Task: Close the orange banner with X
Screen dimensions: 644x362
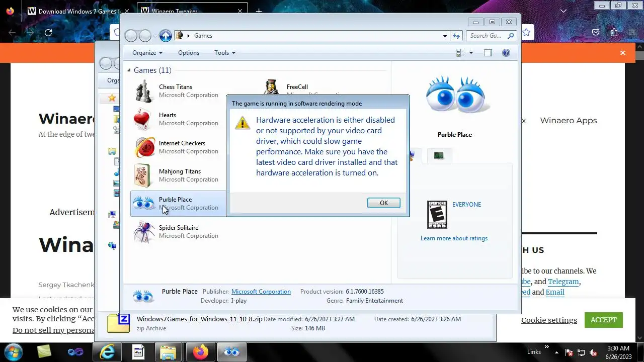Action: pyautogui.click(x=623, y=53)
